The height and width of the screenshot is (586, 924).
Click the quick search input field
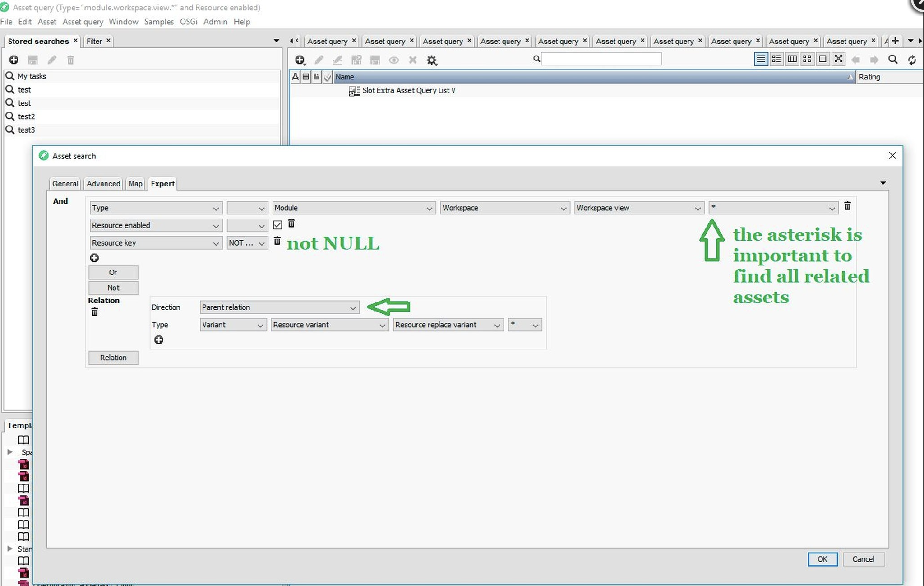tap(601, 59)
